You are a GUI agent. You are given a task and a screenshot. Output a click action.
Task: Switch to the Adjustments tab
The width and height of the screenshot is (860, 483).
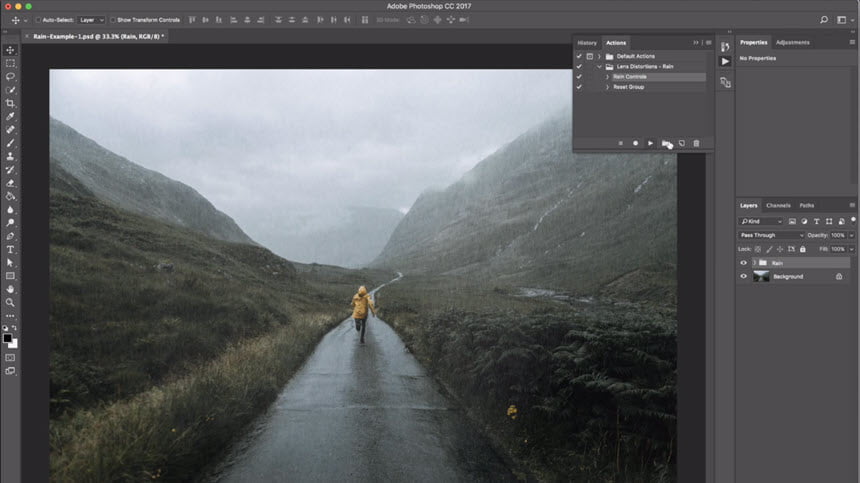[x=793, y=42]
